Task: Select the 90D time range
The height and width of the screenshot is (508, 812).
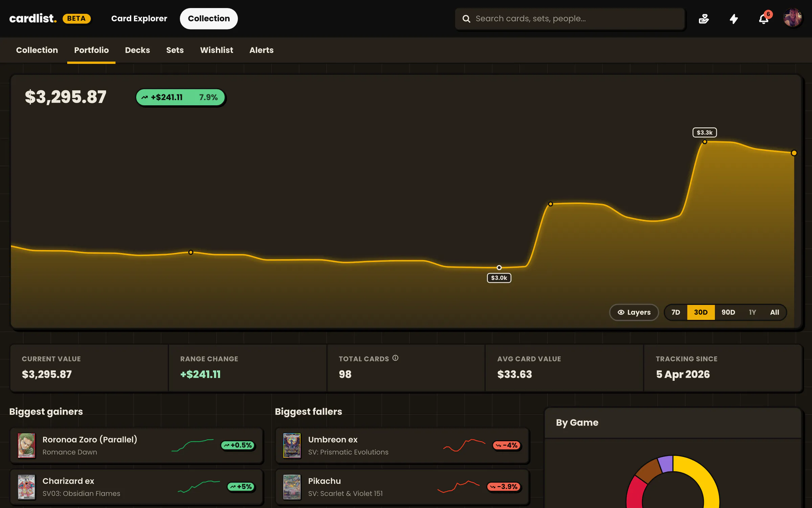Action: pos(728,312)
